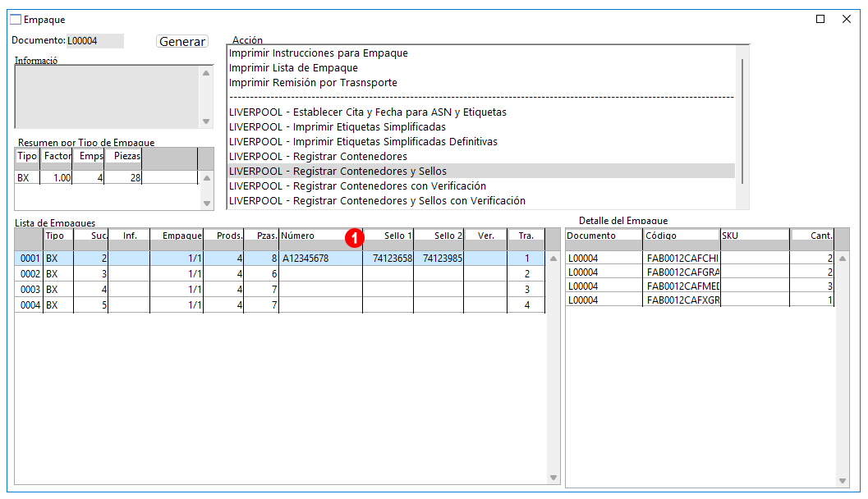The image size is (868, 499).
Task: Click Número cell A12345678
Action: (321, 259)
